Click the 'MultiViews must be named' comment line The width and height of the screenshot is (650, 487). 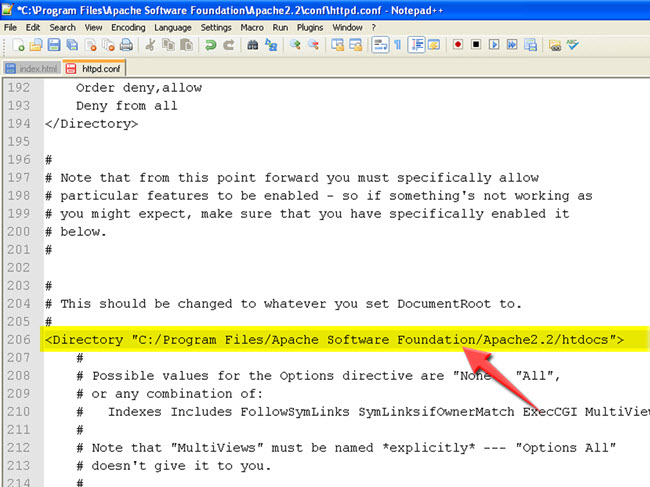[346, 448]
